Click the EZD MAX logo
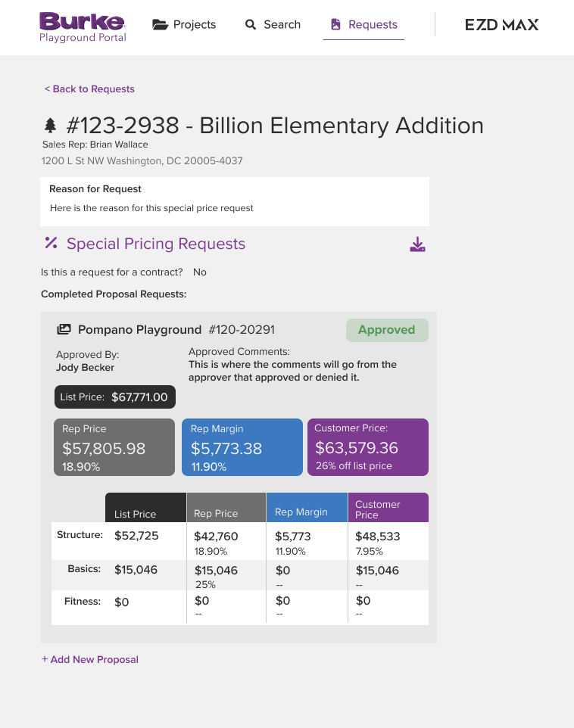574x728 pixels. click(502, 25)
